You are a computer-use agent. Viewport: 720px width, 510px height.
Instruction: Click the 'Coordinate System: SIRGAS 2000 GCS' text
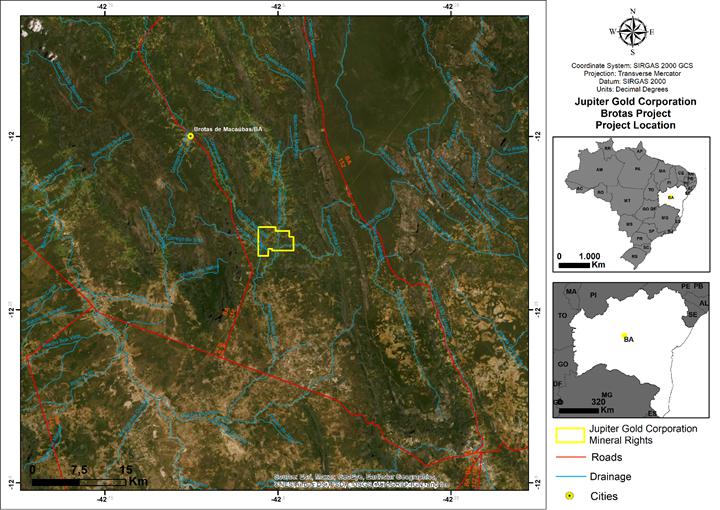[x=634, y=63]
